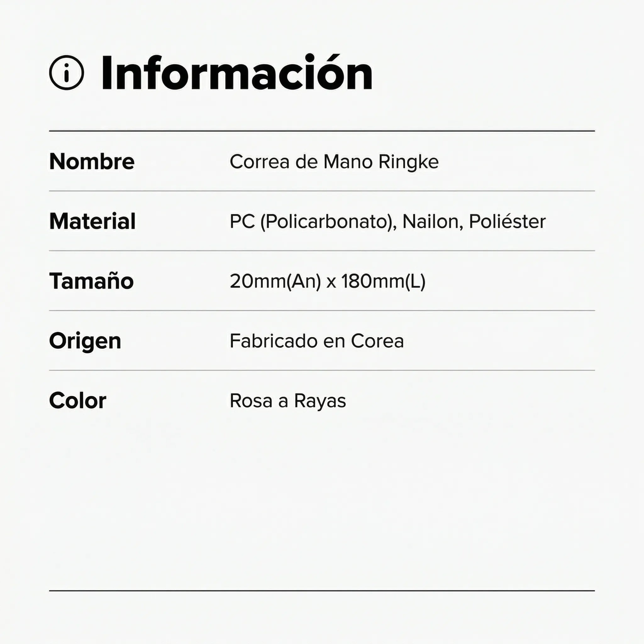
Task: Click Rosa a Rayas value
Action: tap(288, 401)
